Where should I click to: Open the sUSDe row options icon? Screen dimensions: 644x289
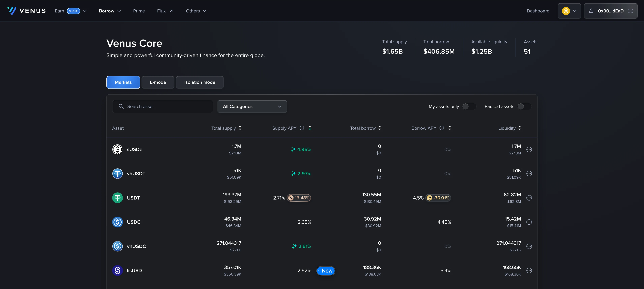[x=529, y=149]
